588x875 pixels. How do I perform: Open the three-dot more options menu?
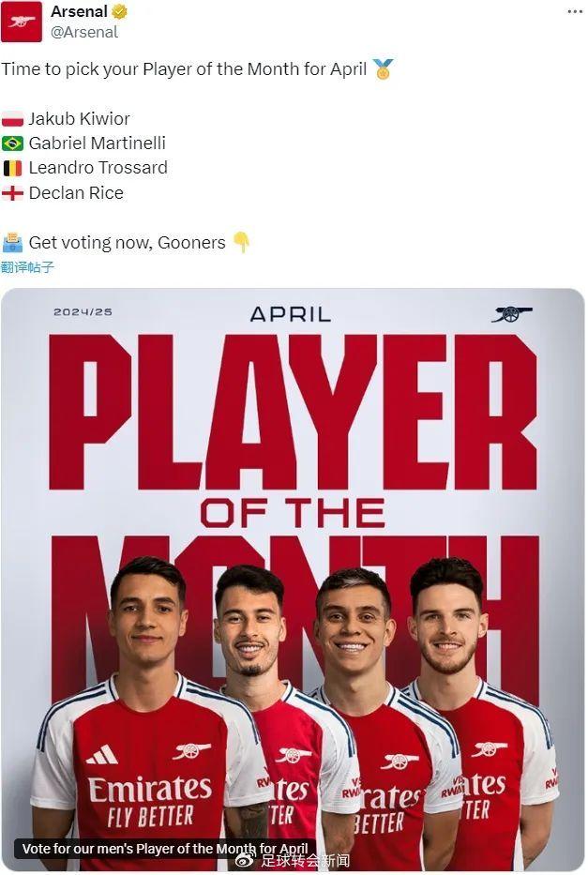(575, 11)
